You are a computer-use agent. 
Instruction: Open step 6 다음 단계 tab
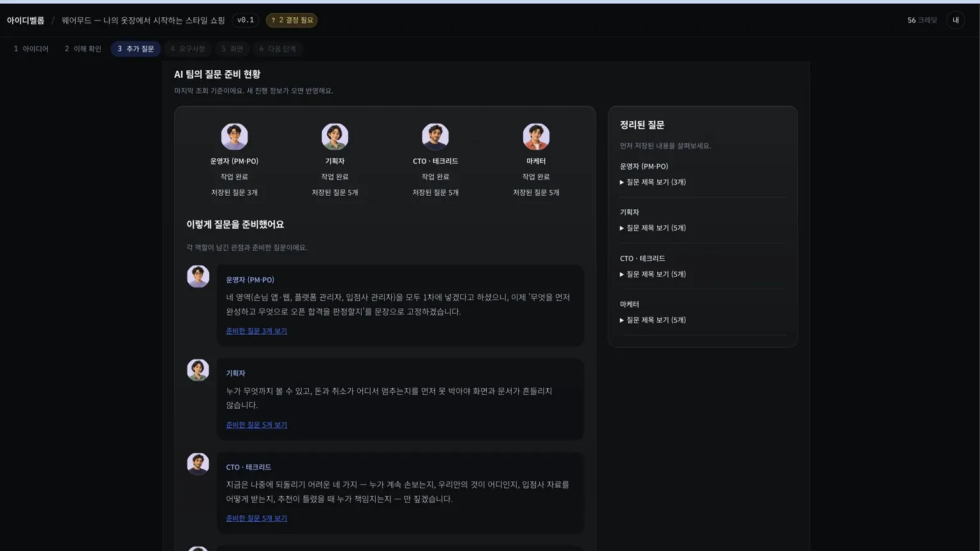pyautogui.click(x=278, y=49)
